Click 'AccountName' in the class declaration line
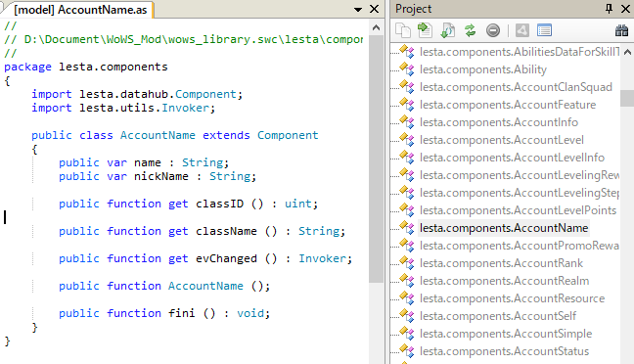This screenshot has height=364, width=634. [158, 135]
